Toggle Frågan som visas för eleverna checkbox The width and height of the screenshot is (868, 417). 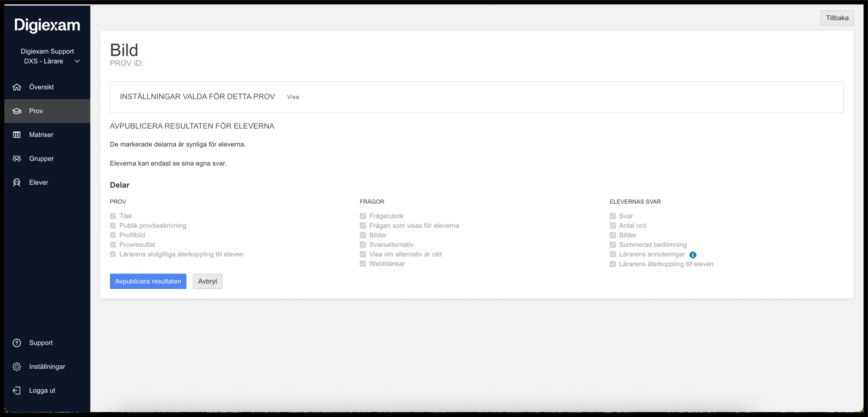coord(363,226)
